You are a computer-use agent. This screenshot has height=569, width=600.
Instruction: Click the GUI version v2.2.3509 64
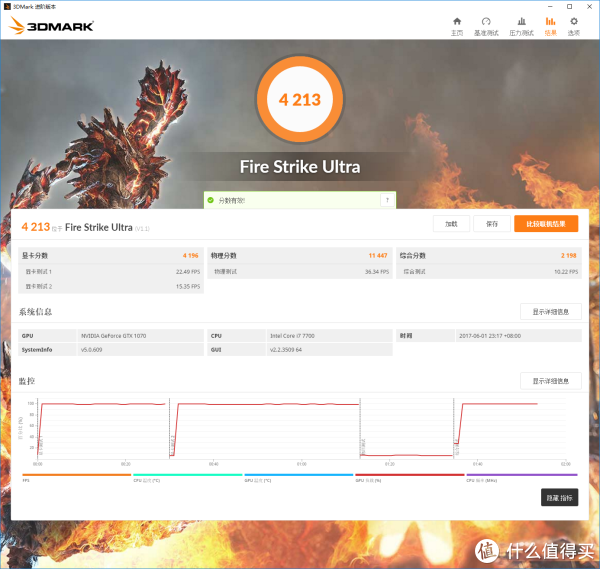[286, 349]
